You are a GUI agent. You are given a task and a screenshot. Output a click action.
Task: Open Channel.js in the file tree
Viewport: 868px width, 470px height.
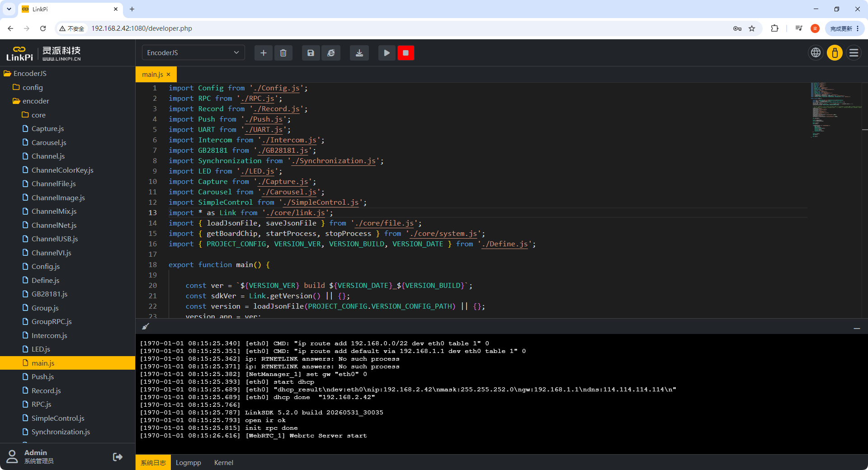pyautogui.click(x=48, y=156)
